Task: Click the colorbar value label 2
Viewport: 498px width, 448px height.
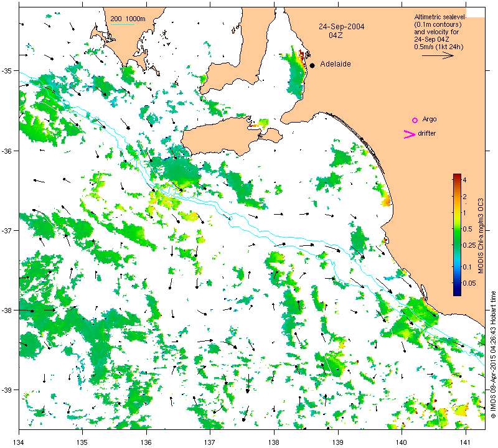Action: click(x=464, y=197)
